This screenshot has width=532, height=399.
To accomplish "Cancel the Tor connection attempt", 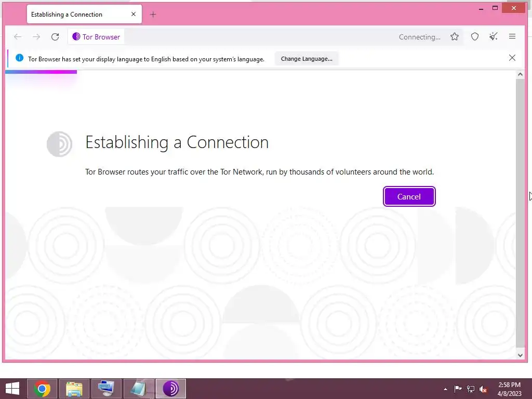I will pos(409,196).
